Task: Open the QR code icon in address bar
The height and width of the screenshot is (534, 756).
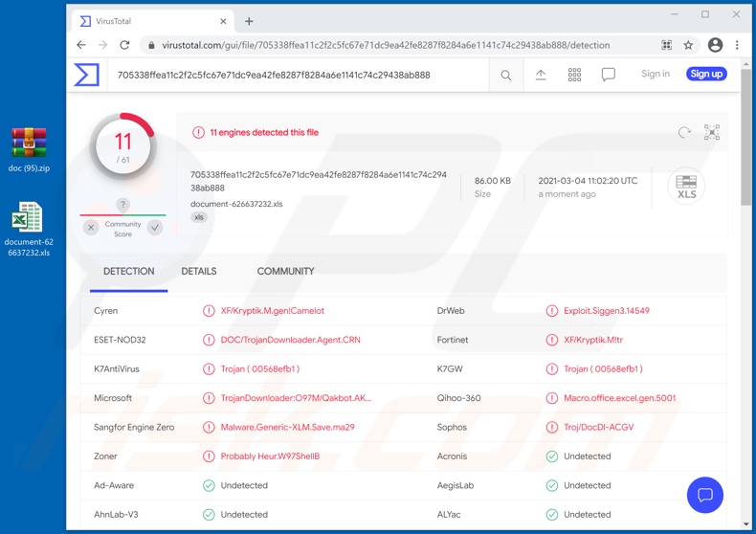Action: tap(666, 45)
